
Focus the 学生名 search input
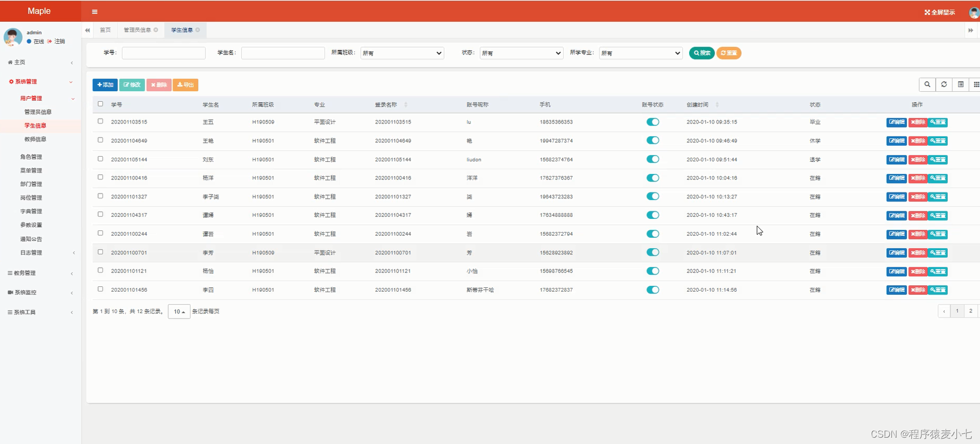283,53
